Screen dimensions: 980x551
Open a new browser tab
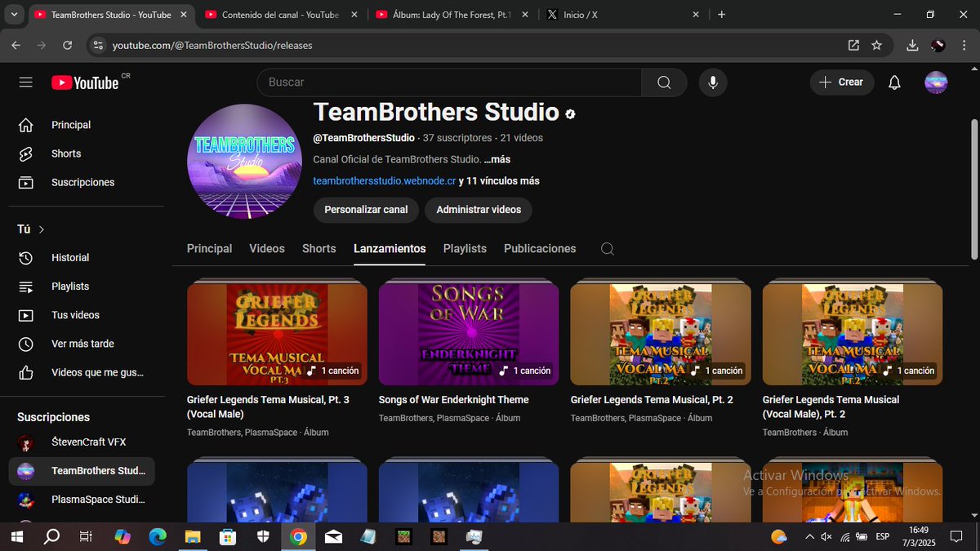pos(721,15)
